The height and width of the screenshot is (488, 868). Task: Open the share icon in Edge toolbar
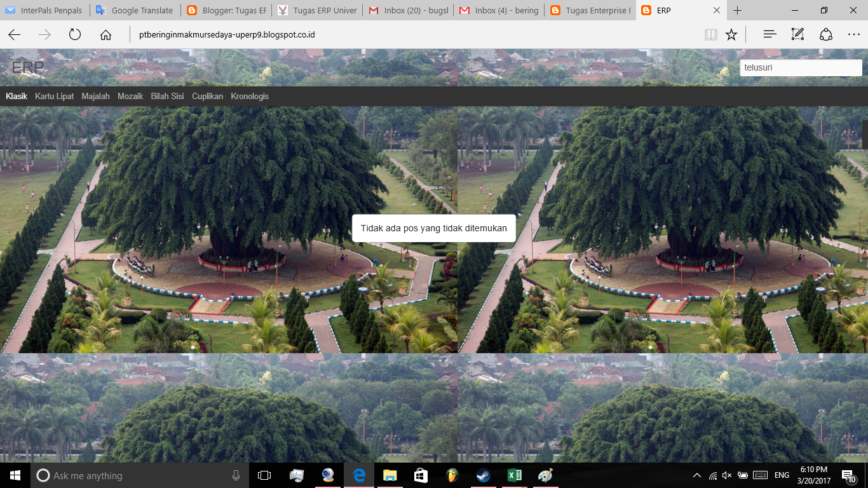825,35
